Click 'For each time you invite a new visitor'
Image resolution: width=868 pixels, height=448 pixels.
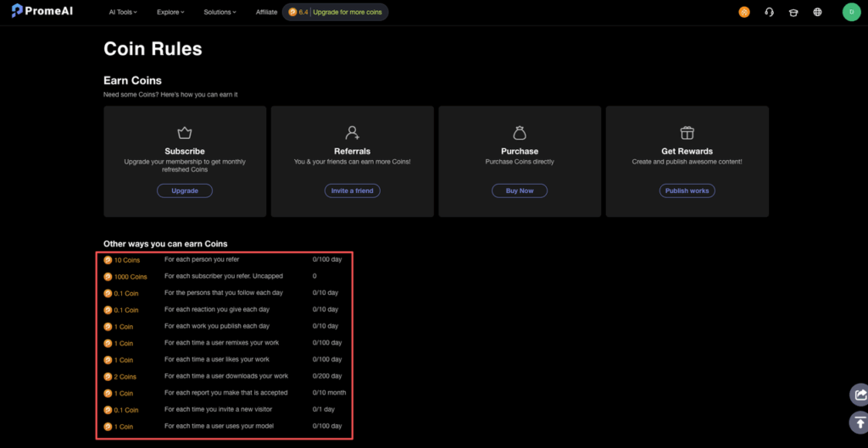pyautogui.click(x=218, y=409)
